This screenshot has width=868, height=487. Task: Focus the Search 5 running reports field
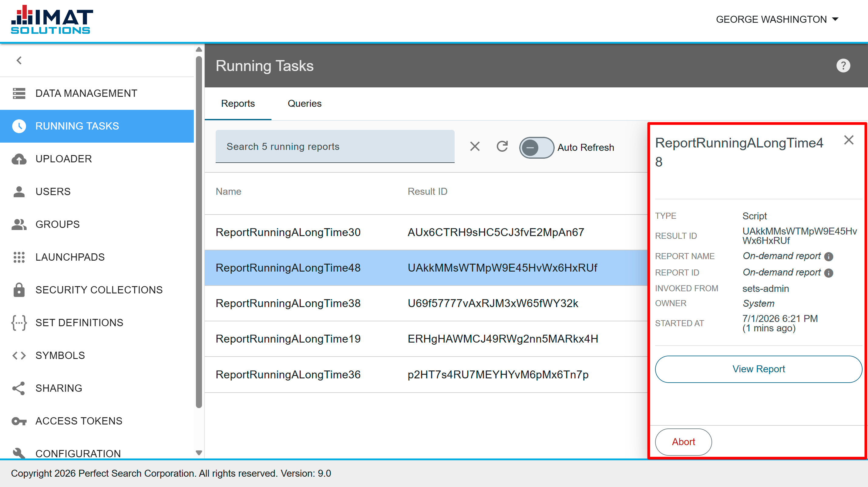click(x=335, y=147)
